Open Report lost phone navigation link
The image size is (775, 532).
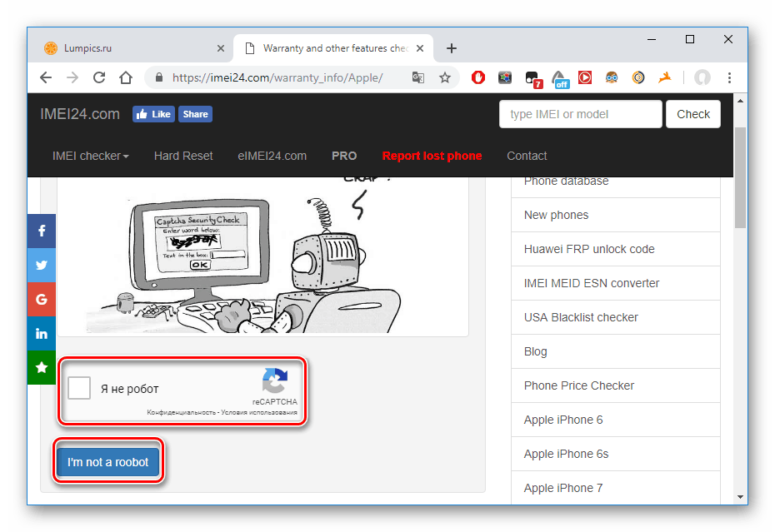(432, 156)
